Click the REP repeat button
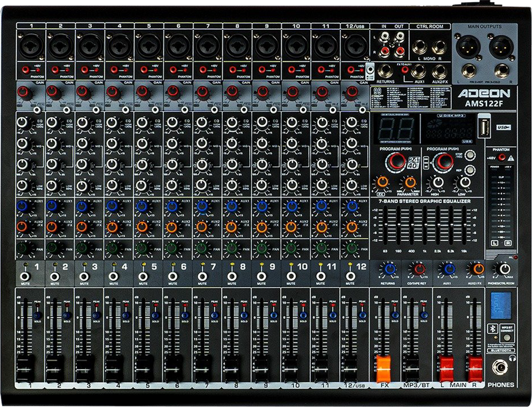The image size is (532, 407). click(x=469, y=170)
